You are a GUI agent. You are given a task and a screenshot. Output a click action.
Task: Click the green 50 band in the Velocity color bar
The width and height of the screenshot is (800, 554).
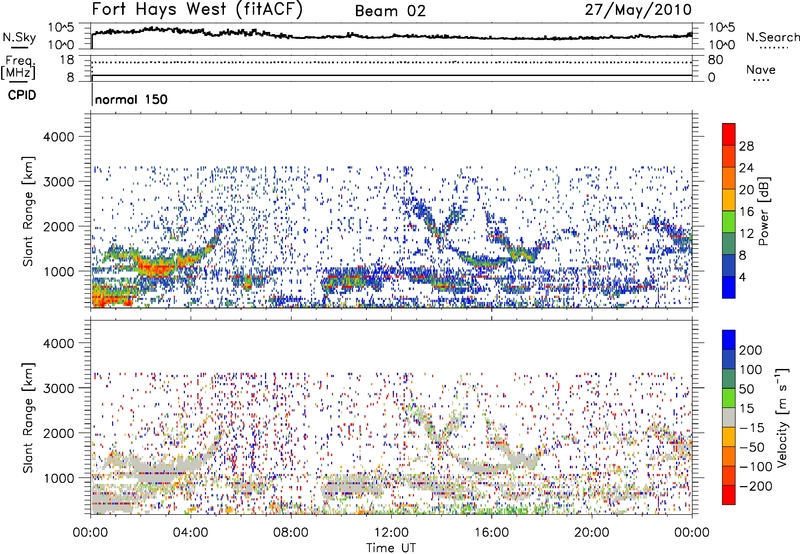tap(729, 398)
